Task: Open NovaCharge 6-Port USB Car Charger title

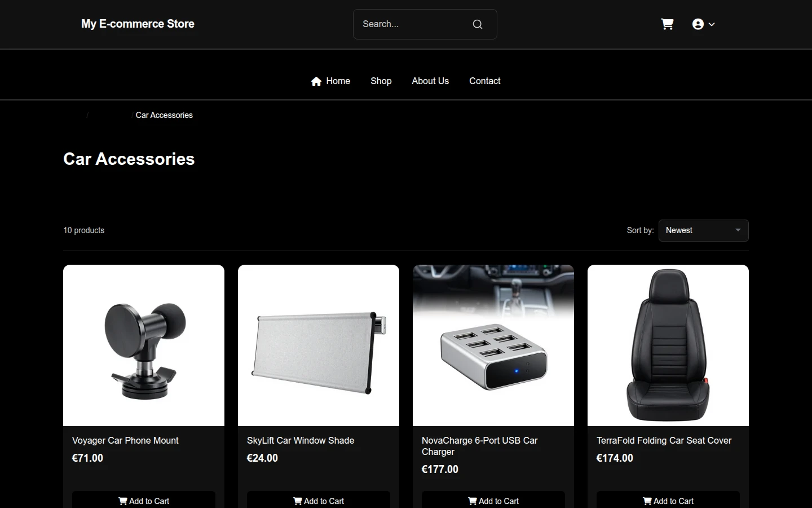Action: [x=480, y=446]
